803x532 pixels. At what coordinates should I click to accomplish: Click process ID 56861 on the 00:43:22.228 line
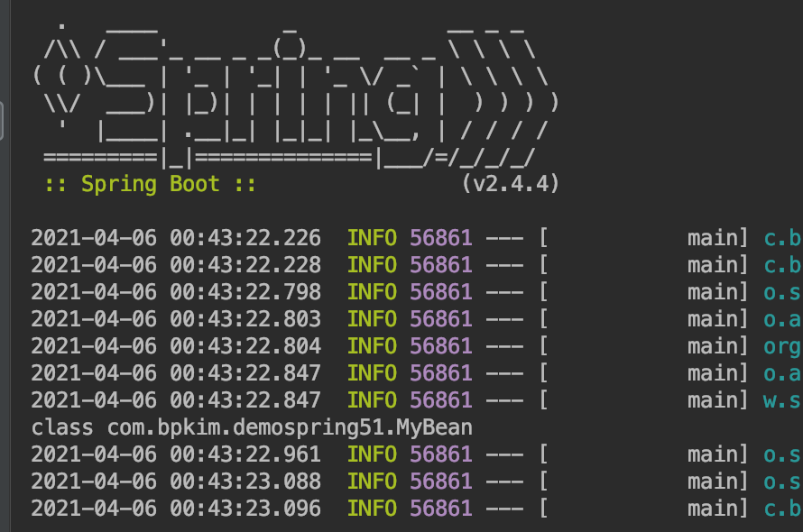point(441,265)
